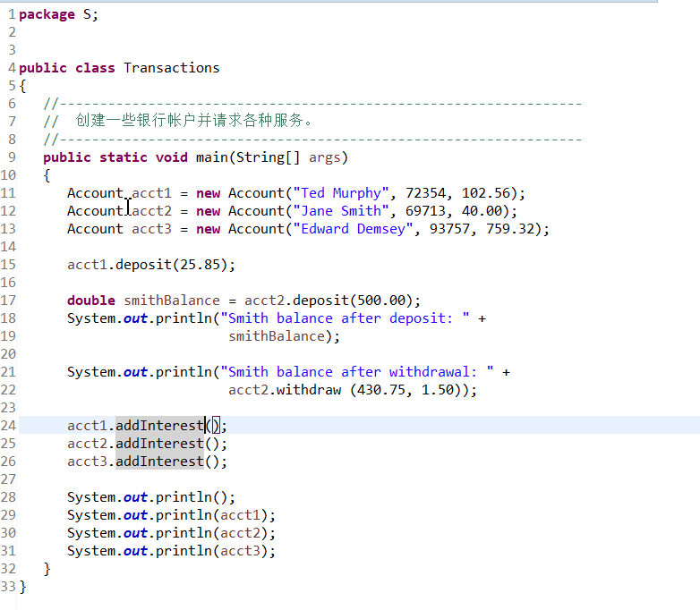Click the number 69713 on line 12
Viewport: 700px width, 610px height.
(x=425, y=211)
